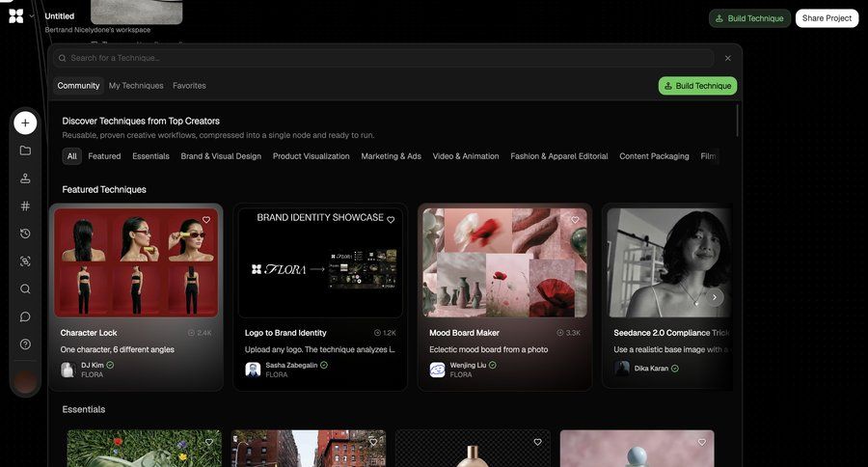Open the Seedance 2.0 Compliance Trick thumbnail
The image size is (868, 467).
click(669, 262)
